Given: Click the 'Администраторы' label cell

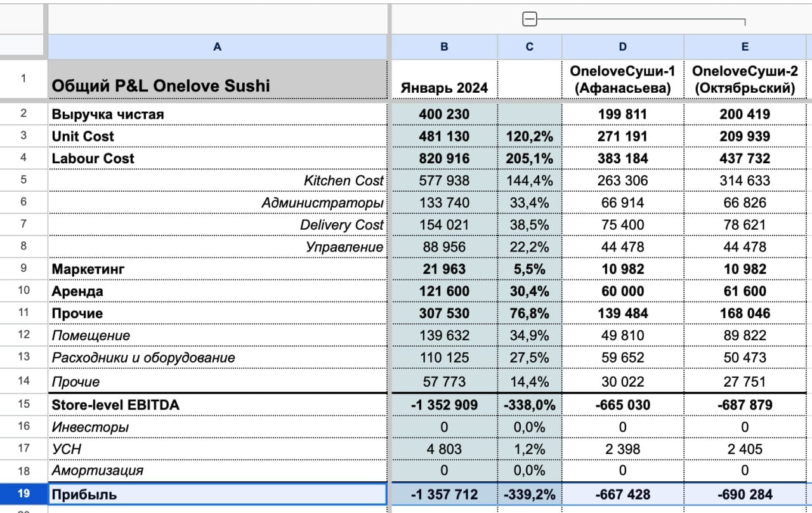Looking at the screenshot, I should (x=218, y=203).
